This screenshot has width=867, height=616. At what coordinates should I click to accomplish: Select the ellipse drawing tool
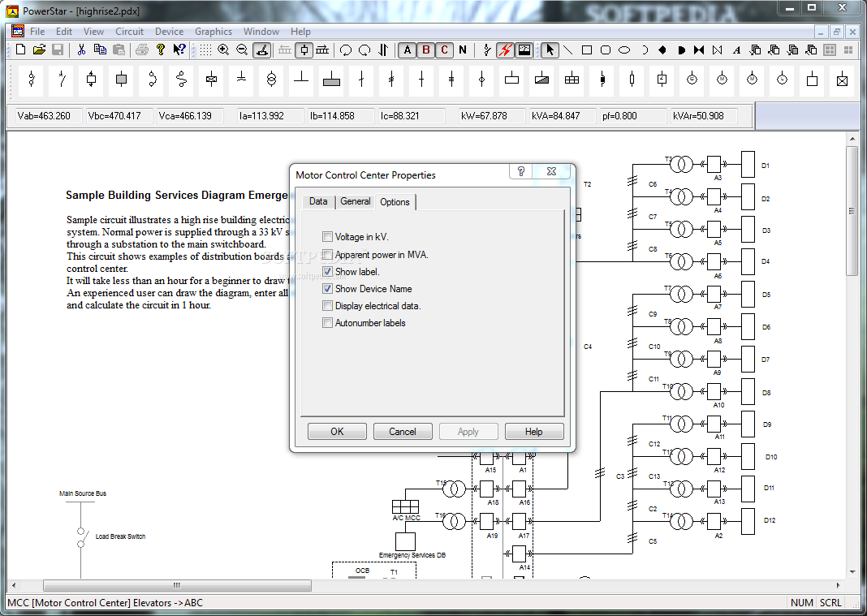624,50
